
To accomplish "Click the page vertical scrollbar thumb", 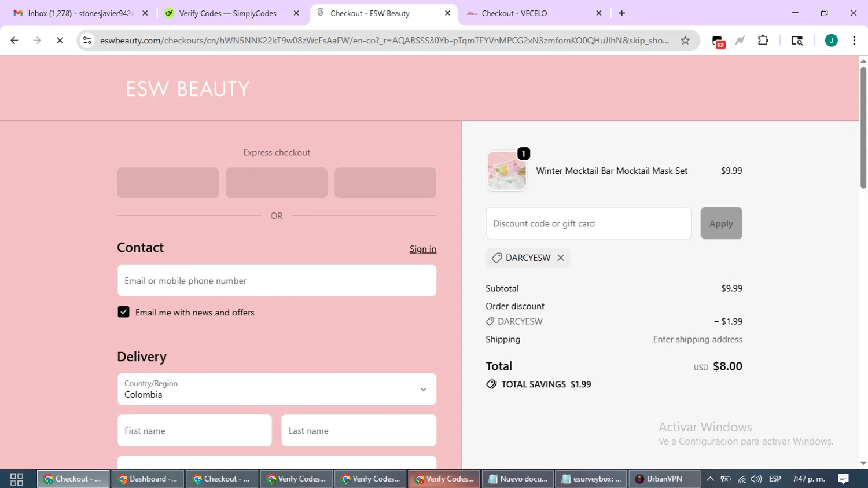I will tap(863, 127).
